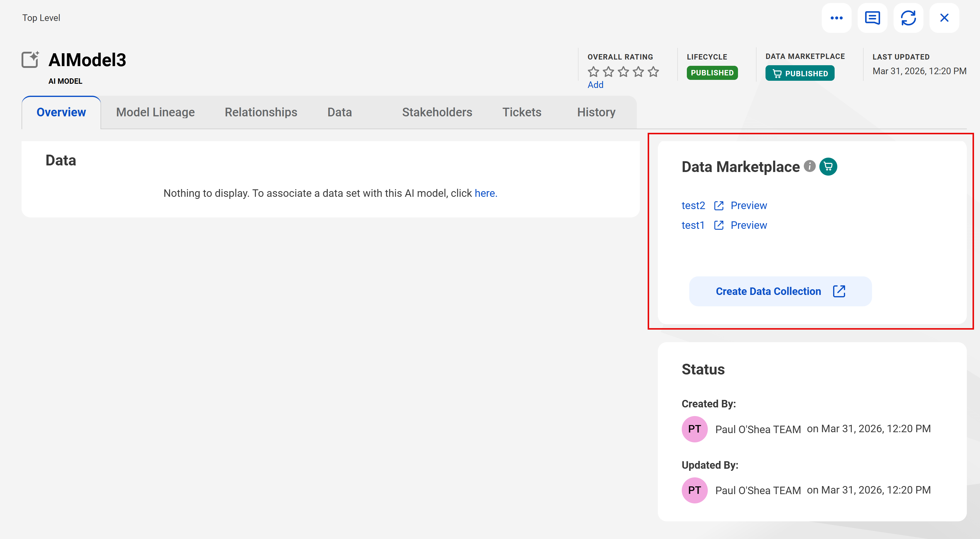Click the Last Updated date Mar 31, 2026
Image resolution: width=980 pixels, height=539 pixels.
click(919, 71)
